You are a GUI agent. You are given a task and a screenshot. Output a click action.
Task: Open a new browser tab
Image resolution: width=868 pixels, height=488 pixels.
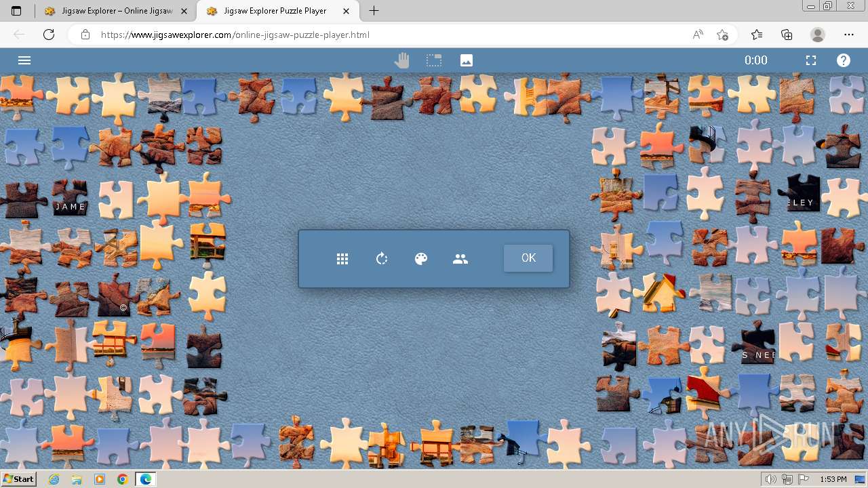pos(374,11)
